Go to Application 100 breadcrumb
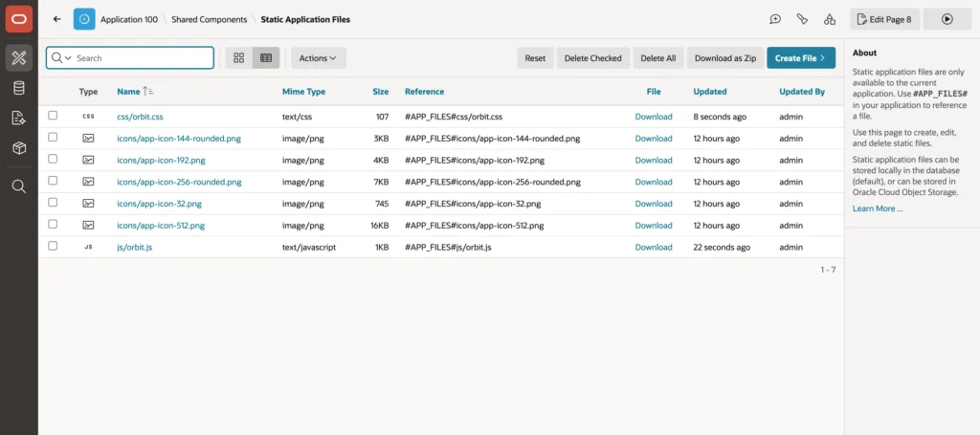Screen dimensions: 980x435 (x=129, y=19)
